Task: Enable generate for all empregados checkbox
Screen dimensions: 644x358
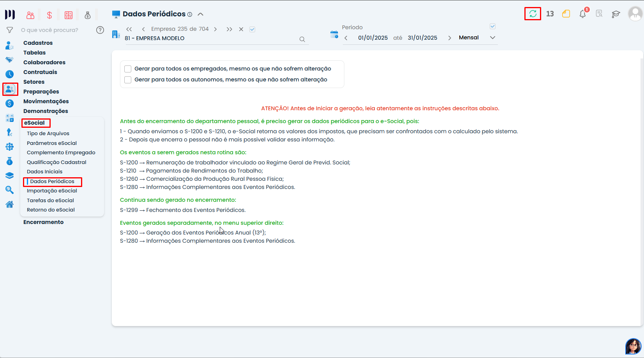Action: pyautogui.click(x=128, y=69)
